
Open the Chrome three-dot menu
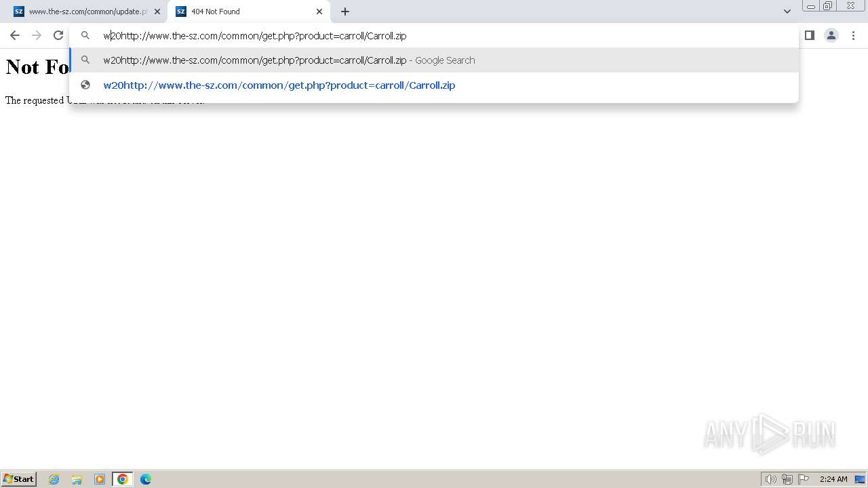click(853, 35)
